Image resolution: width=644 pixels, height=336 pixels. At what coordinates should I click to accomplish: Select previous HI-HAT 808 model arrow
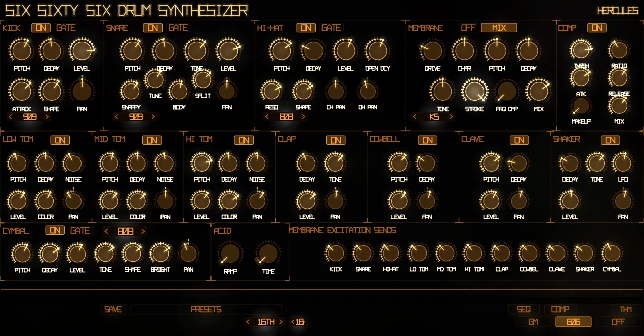point(267,117)
